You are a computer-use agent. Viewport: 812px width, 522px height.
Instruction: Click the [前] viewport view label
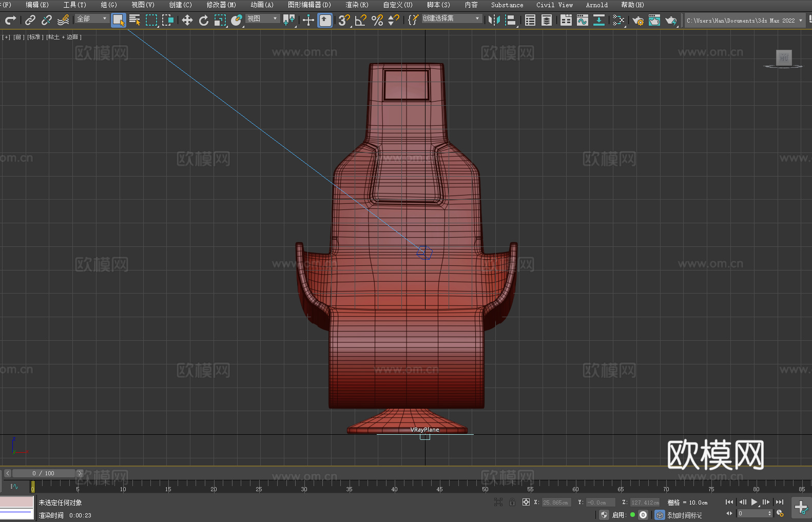(19, 37)
